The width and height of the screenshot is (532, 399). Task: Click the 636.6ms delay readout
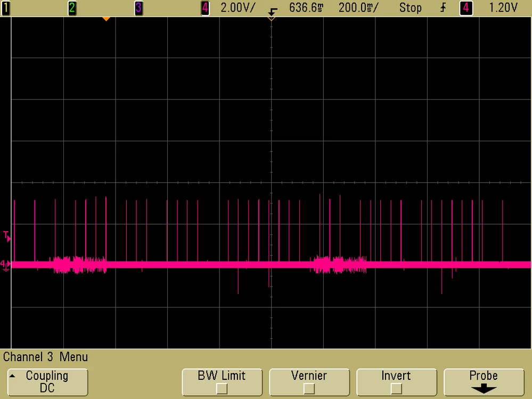coord(306,7)
